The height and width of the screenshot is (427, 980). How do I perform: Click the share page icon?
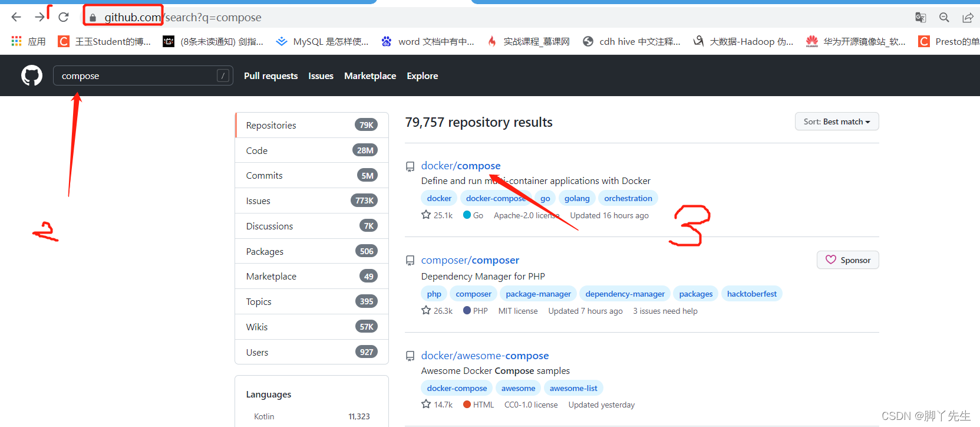[x=968, y=18]
